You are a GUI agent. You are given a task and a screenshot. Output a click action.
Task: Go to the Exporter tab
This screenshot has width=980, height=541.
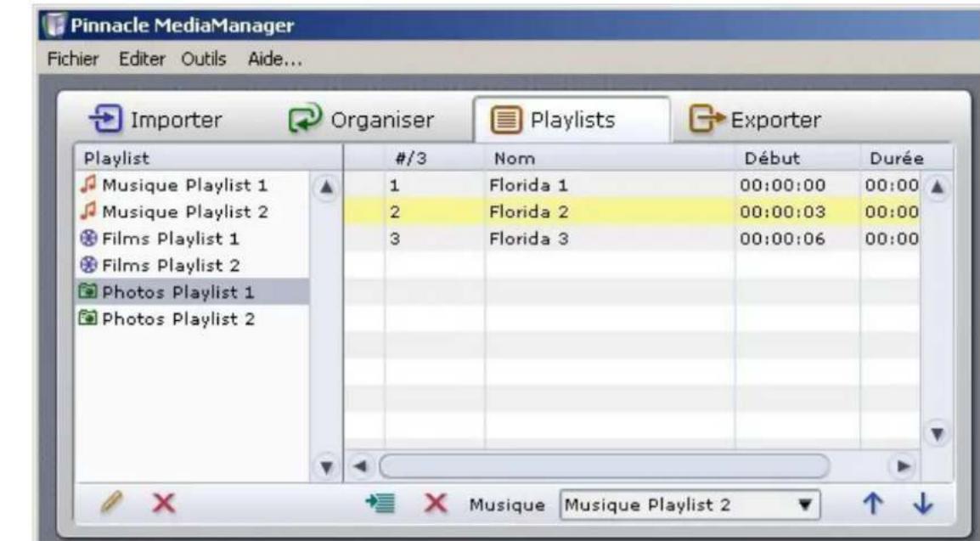click(755, 119)
